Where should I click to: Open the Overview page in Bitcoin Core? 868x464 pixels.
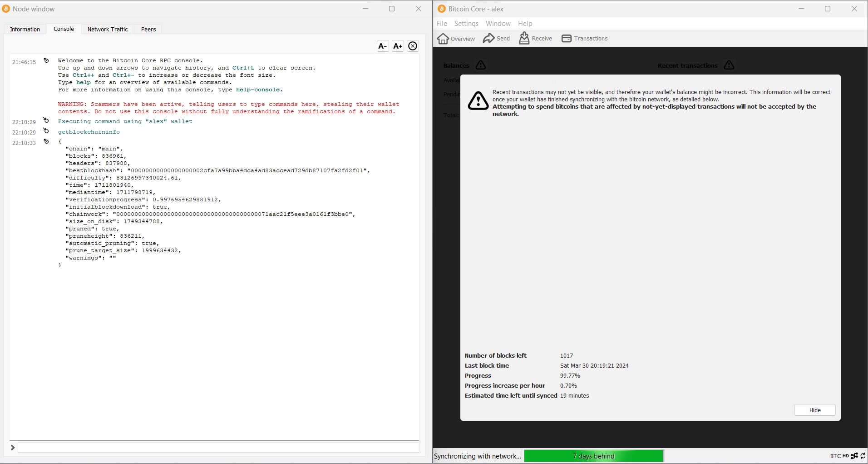click(x=456, y=39)
